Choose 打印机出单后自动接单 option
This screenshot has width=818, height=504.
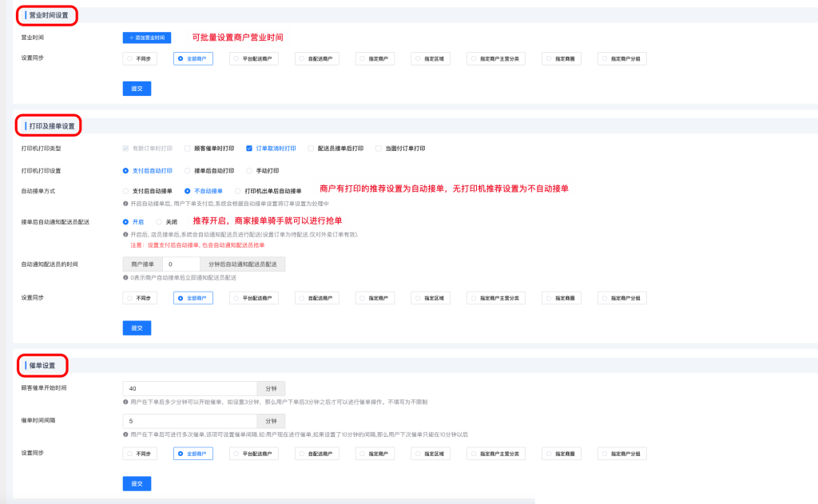tap(237, 191)
